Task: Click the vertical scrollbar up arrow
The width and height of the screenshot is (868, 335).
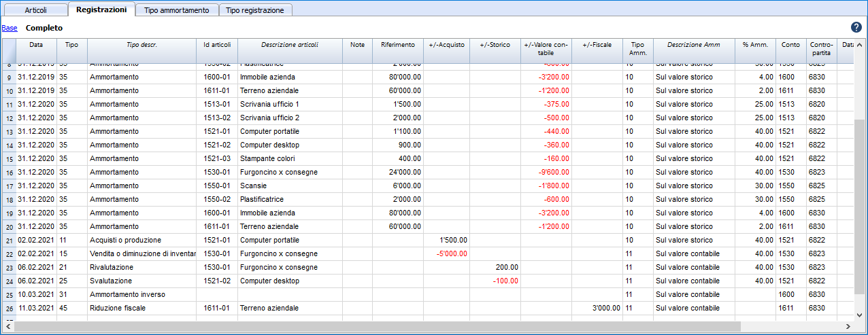Action: coord(861,43)
